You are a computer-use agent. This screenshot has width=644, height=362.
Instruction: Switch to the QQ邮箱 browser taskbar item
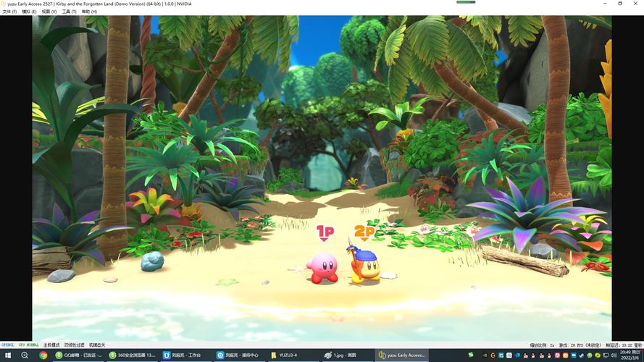pos(79,355)
